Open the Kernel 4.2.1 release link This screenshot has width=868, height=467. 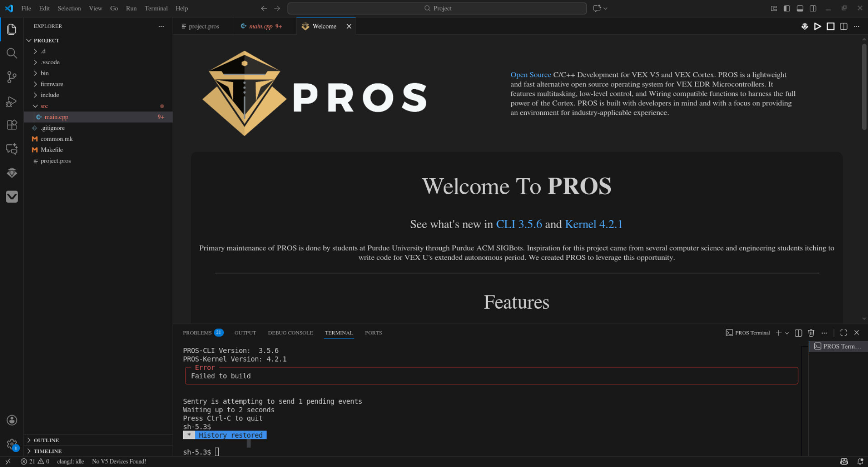click(x=594, y=224)
